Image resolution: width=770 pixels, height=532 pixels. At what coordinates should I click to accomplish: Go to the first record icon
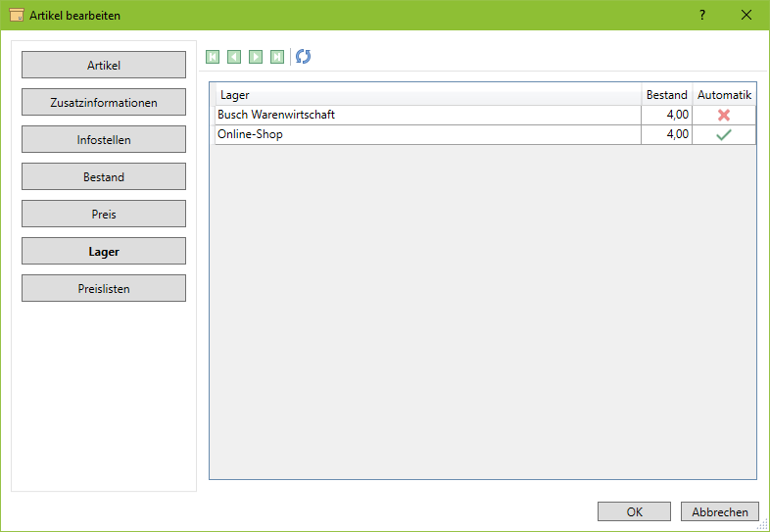click(x=213, y=57)
